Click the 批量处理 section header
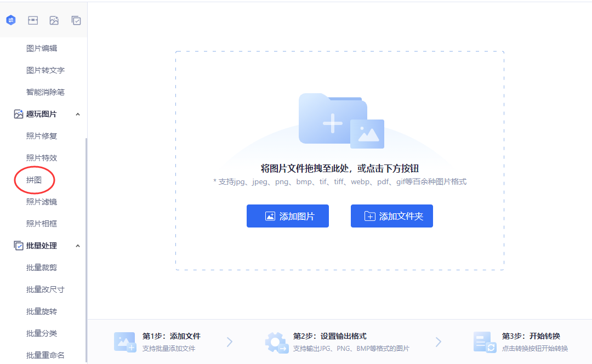The height and width of the screenshot is (364, 592). coord(42,246)
